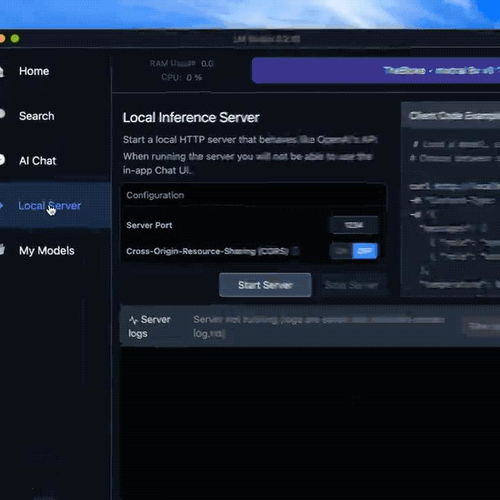Click the green window zoom button

click(15, 39)
